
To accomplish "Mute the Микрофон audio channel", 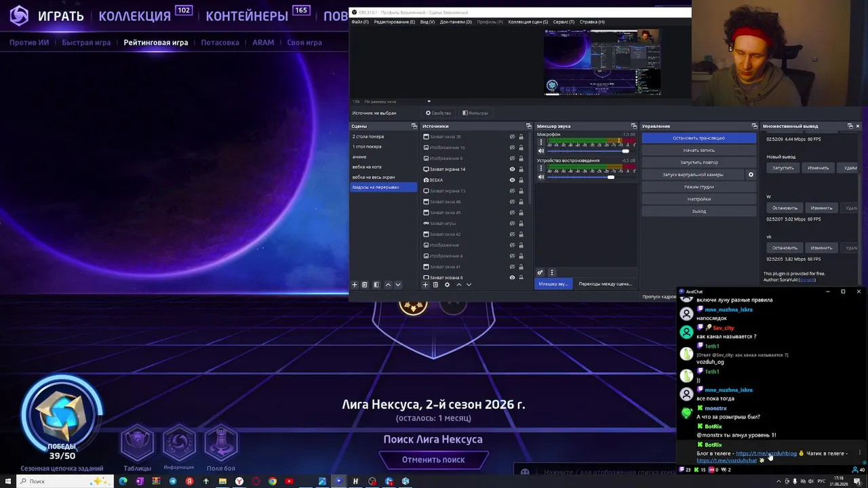I will tap(541, 151).
